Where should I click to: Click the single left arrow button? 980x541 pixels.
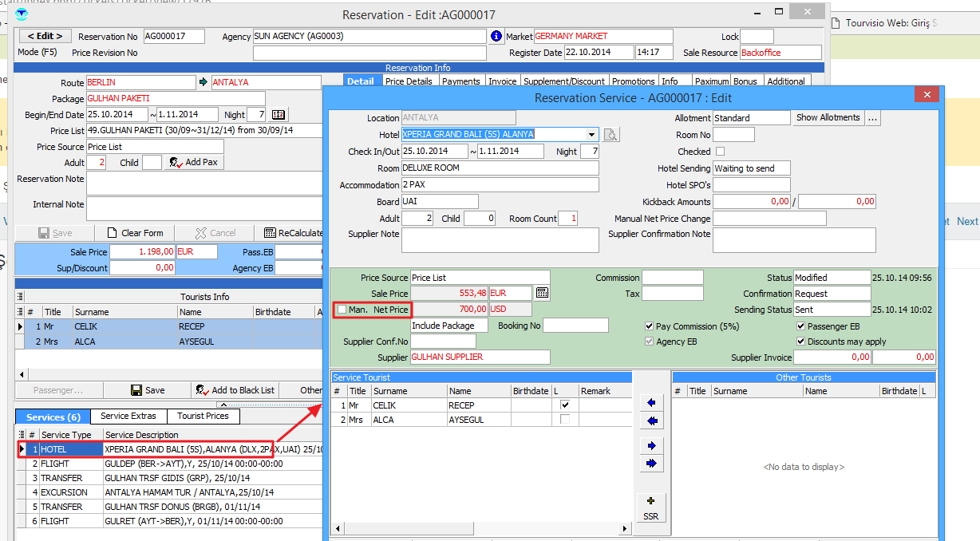[652, 403]
